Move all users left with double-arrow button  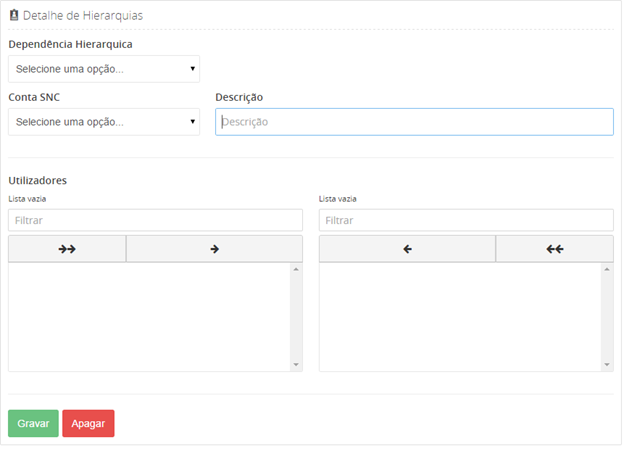(555, 249)
